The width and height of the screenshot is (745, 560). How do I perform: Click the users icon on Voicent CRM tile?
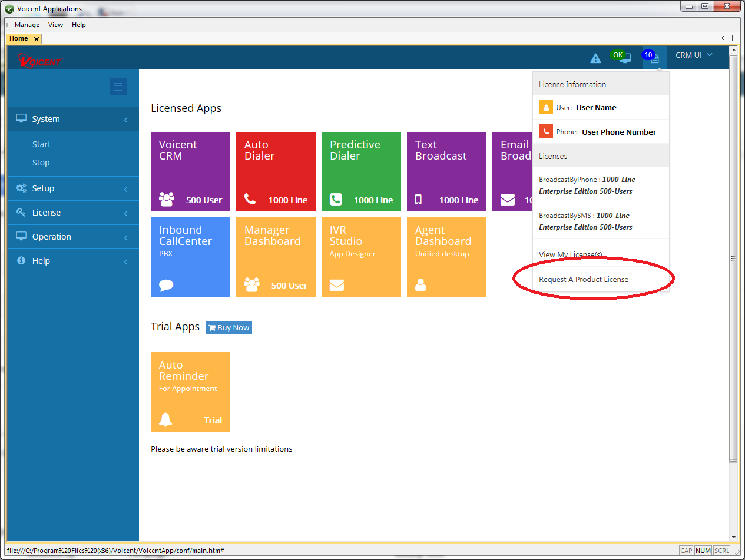165,199
